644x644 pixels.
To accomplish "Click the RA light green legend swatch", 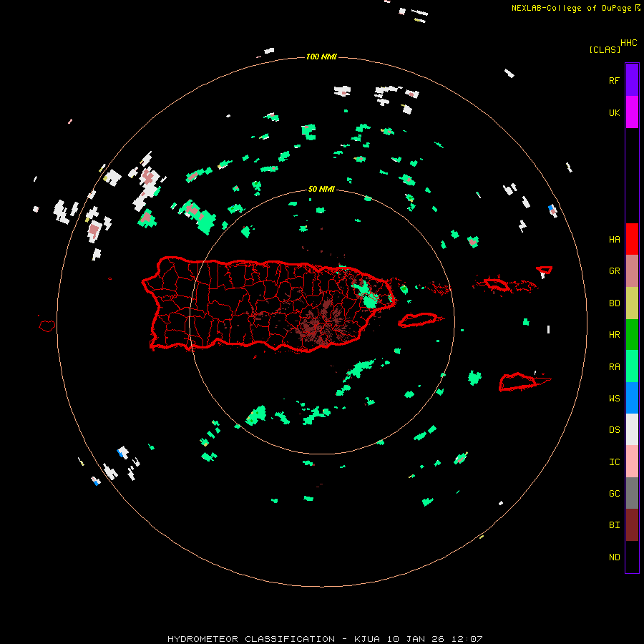I will [632, 366].
